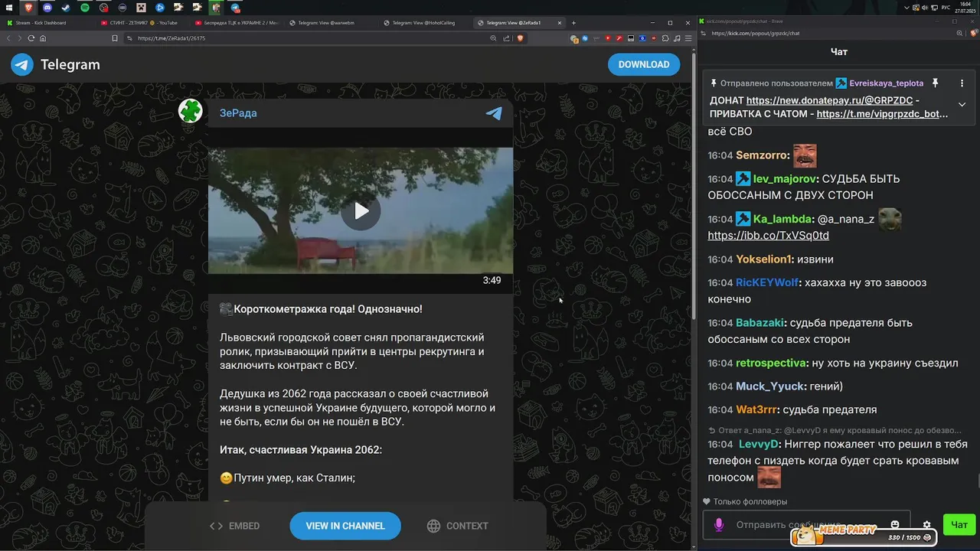Open the t.me/vipgrpzdc_bot link

(x=882, y=114)
